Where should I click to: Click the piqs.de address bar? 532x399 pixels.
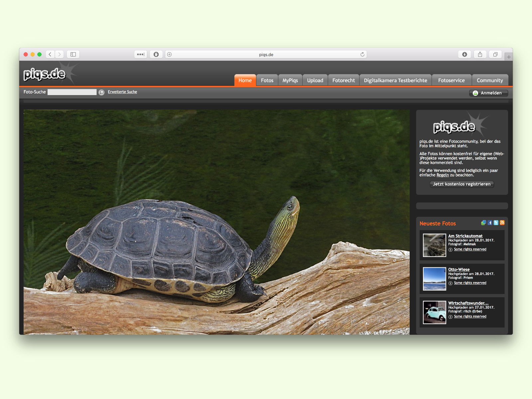pos(266,54)
